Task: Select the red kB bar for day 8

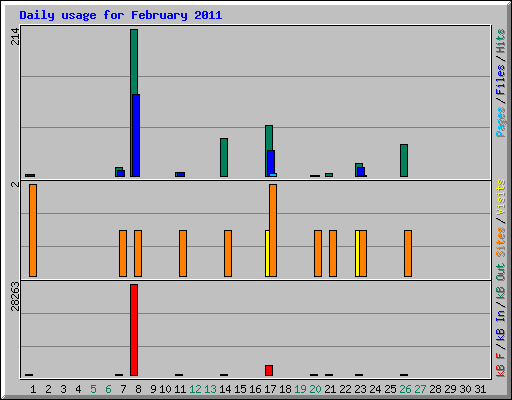Action: coord(134,330)
